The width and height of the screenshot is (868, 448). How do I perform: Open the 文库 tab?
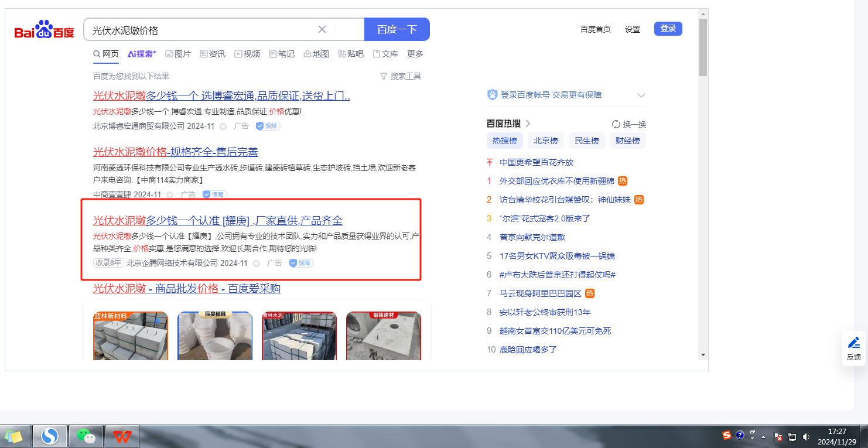[385, 54]
